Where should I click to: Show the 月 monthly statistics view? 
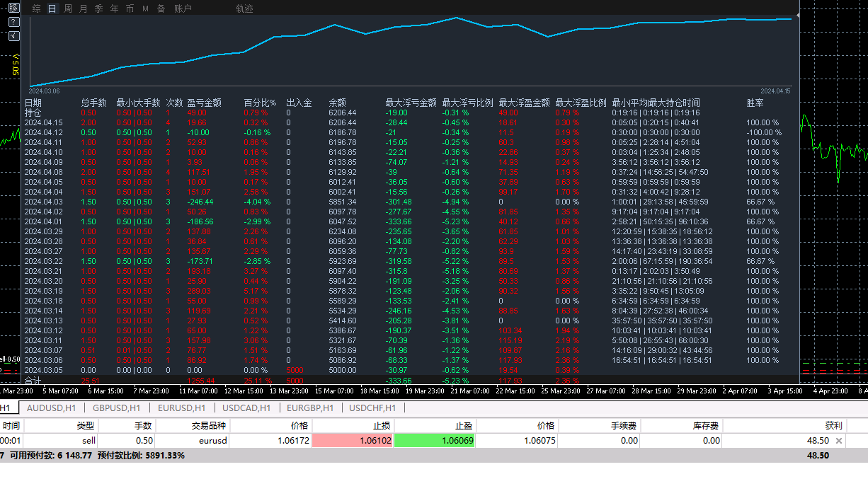point(84,8)
